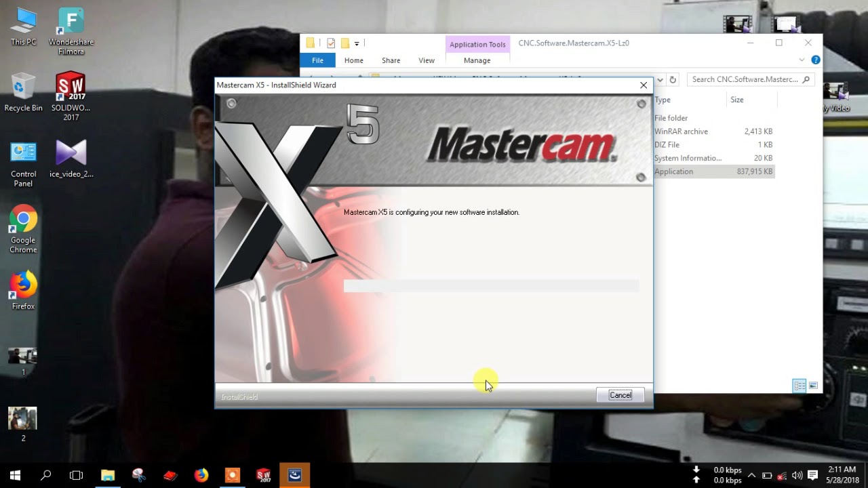Select the System Informatio... row

coord(713,159)
